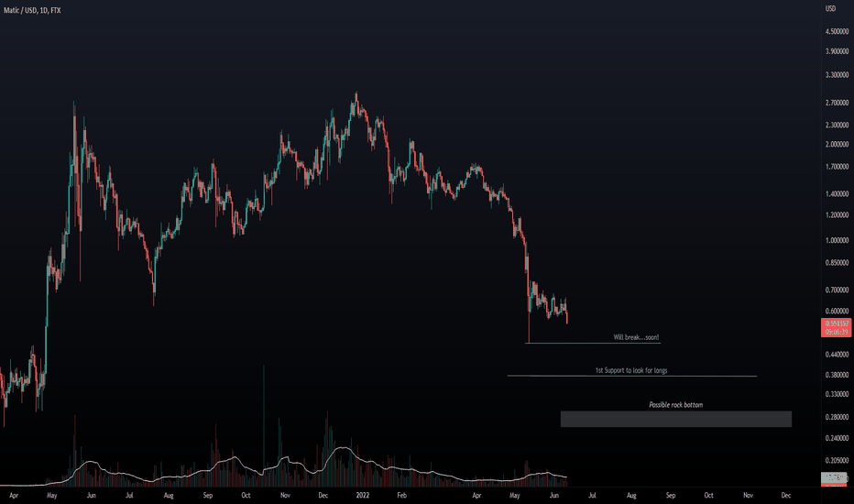Click the 4.500000 price axis label

[x=837, y=31]
